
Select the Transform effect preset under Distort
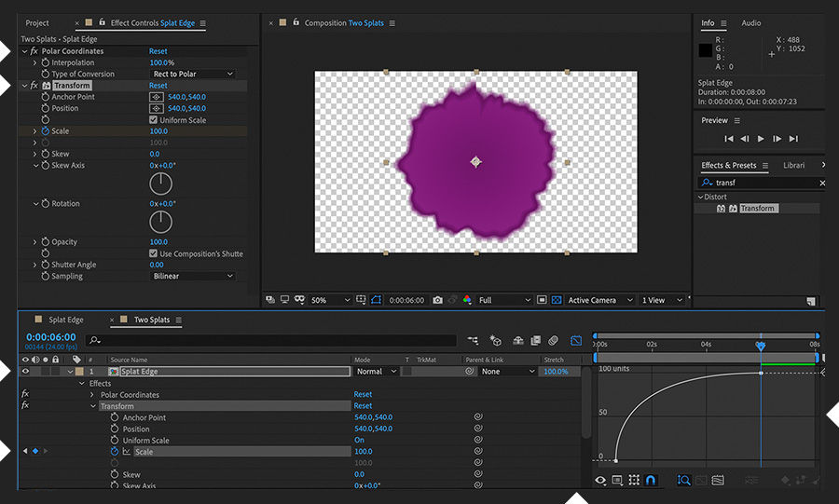[x=757, y=209]
